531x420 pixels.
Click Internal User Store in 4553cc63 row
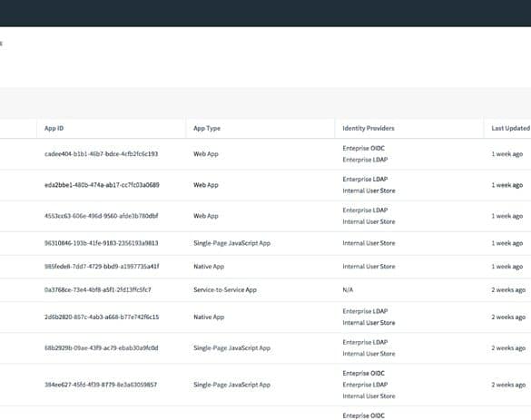click(x=369, y=221)
